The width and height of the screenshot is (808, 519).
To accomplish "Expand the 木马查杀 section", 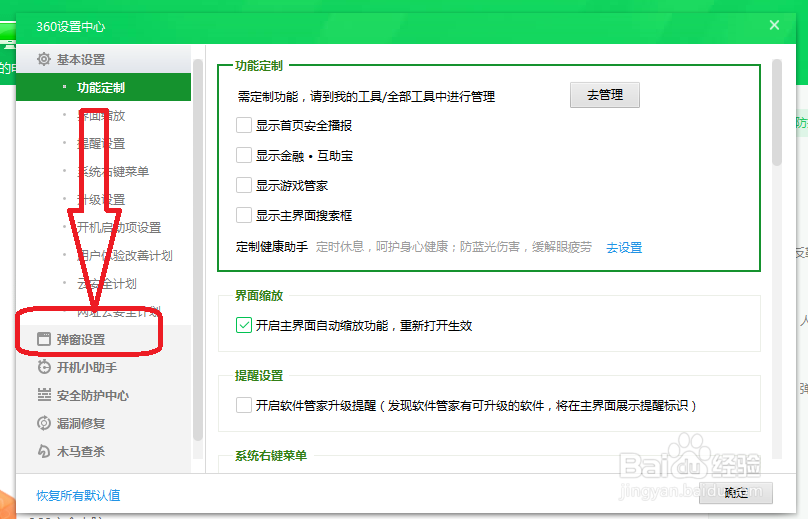I will tap(104, 451).
